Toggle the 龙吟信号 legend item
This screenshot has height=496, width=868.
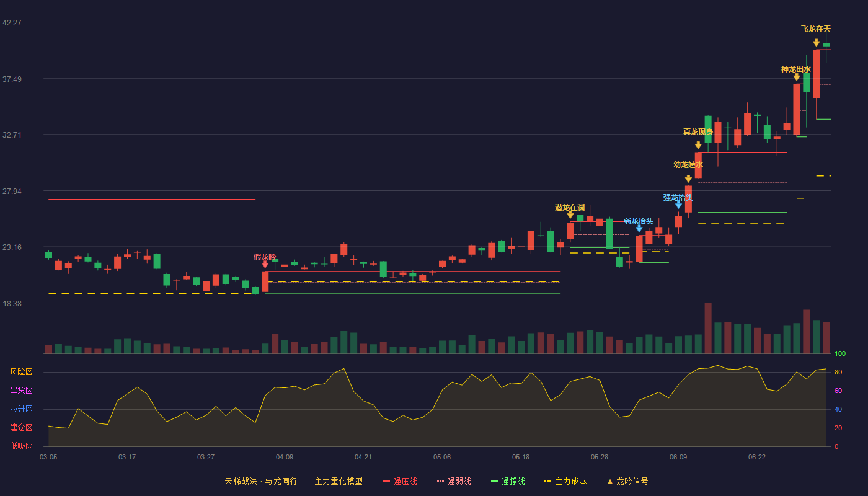627,481
